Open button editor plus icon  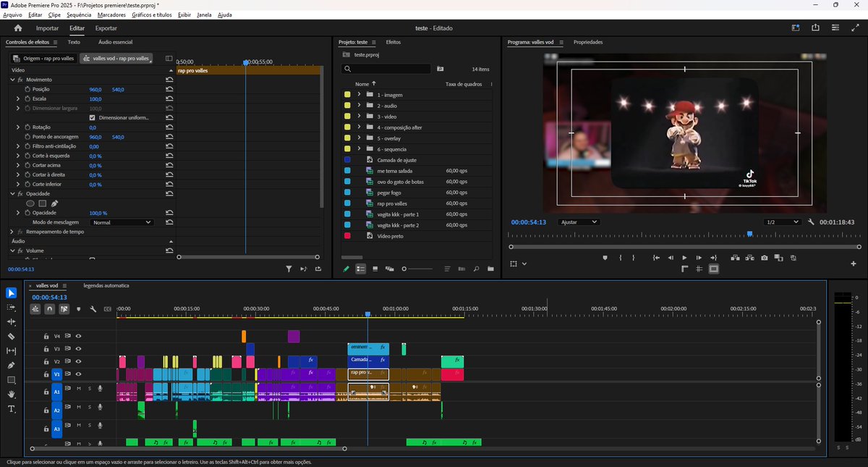(854, 264)
